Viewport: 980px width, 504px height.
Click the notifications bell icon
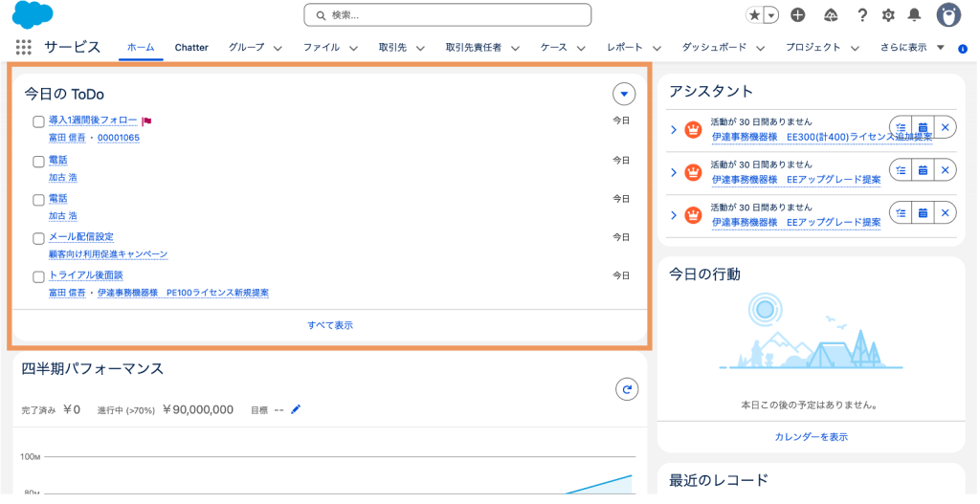[x=914, y=14]
